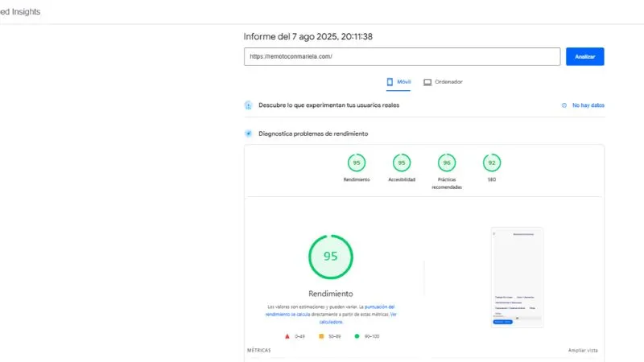644x362 pixels.
Task: Click Ampliar vista next to Métricas
Action: pyautogui.click(x=583, y=351)
